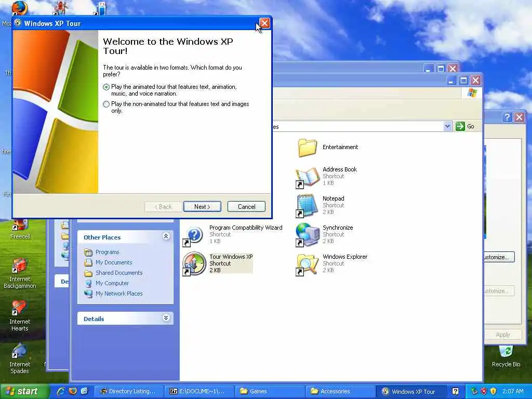Open Programs link in Other Places

coord(107,252)
